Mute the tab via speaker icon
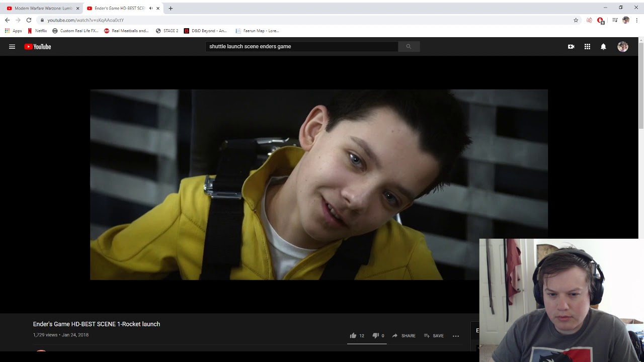The image size is (644, 362). (x=150, y=9)
